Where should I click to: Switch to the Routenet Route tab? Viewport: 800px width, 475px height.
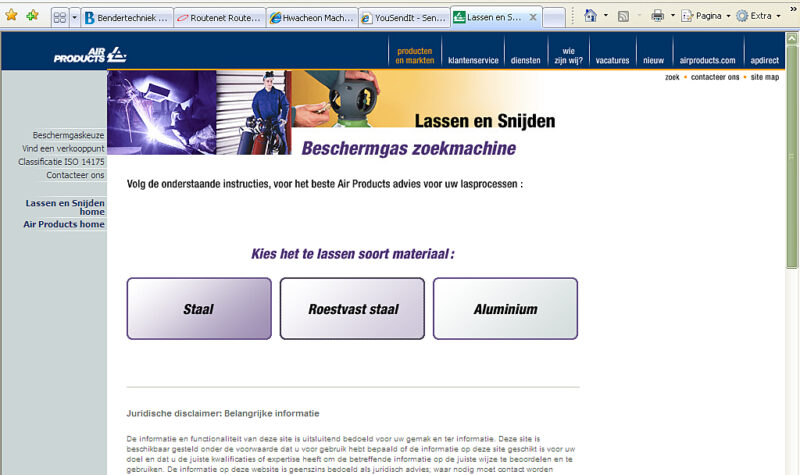[219, 18]
